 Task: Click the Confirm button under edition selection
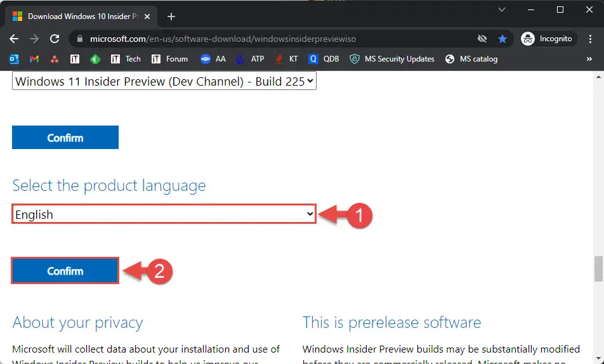coord(65,138)
